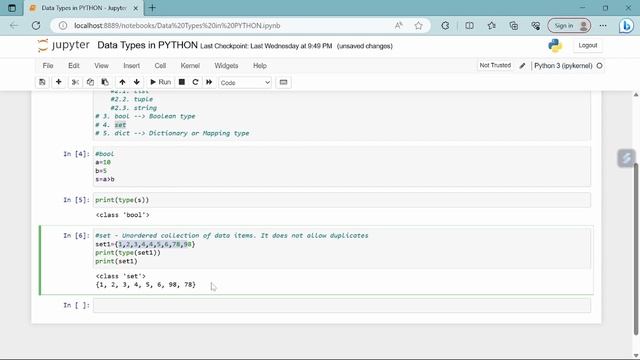Image resolution: width=640 pixels, height=360 pixels.
Task: Open the command palette keyboard icon
Action: (x=283, y=82)
